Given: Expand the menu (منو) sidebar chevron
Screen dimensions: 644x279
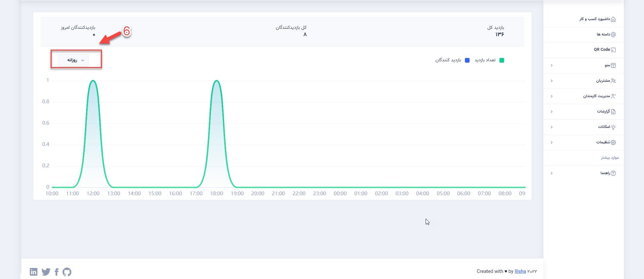Looking at the screenshot, I should [x=551, y=65].
